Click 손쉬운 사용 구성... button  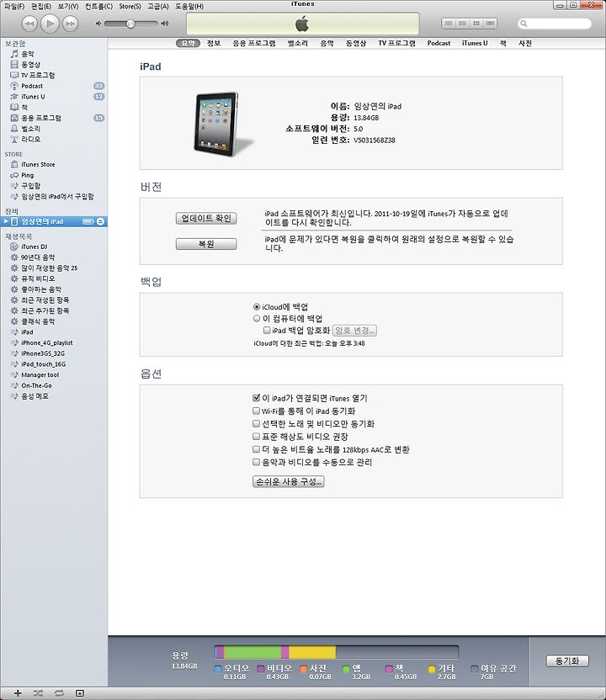289,482
